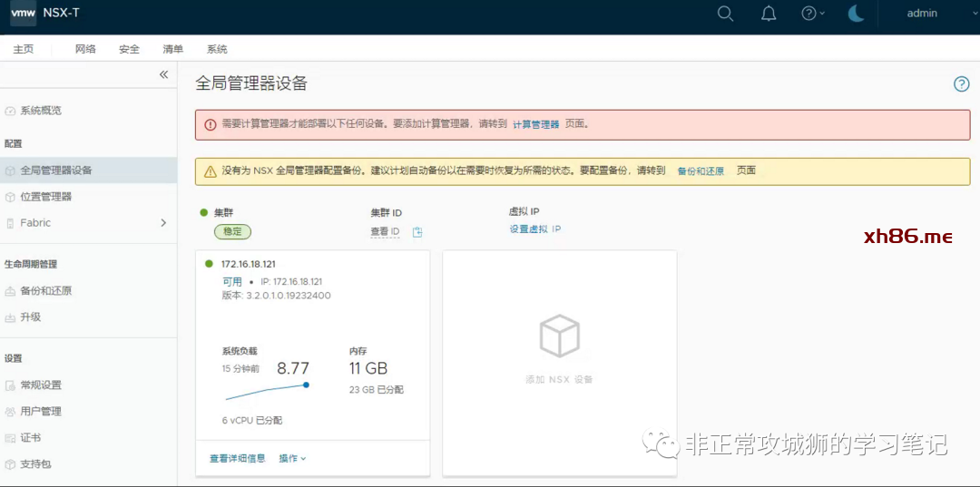Viewport: 980px width, 487px height.
Task: Switch to the 网络 tab
Action: pos(85,49)
